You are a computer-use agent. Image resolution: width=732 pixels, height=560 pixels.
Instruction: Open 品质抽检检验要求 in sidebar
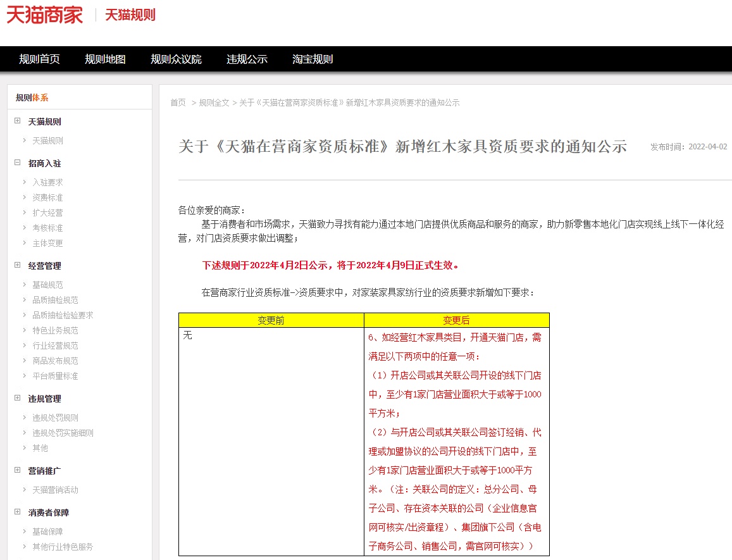coord(63,315)
